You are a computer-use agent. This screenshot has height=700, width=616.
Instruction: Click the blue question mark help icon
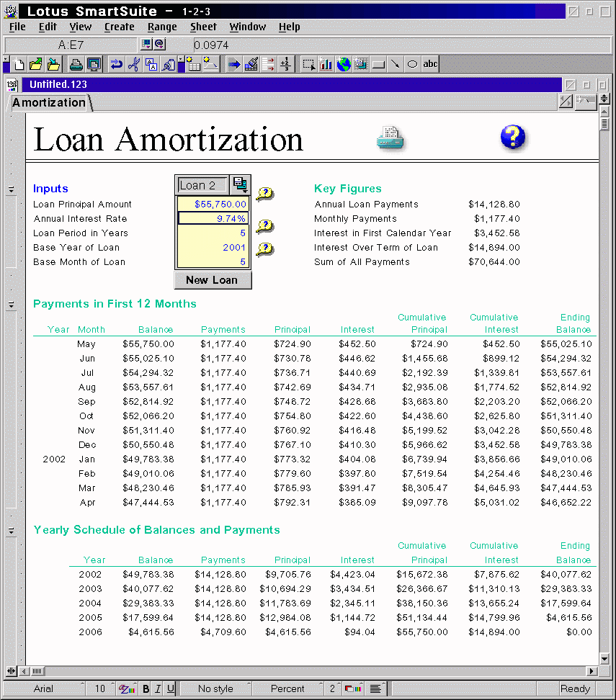pyautogui.click(x=513, y=137)
